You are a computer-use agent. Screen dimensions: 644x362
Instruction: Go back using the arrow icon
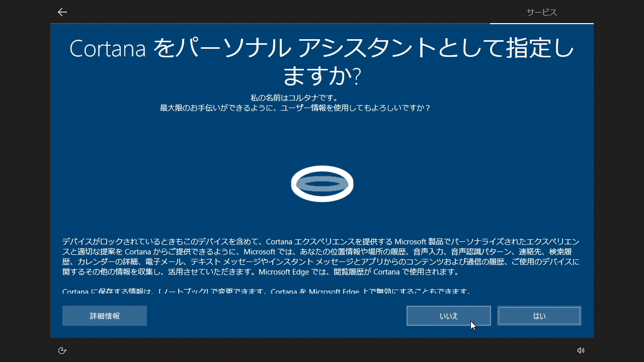[x=62, y=12]
